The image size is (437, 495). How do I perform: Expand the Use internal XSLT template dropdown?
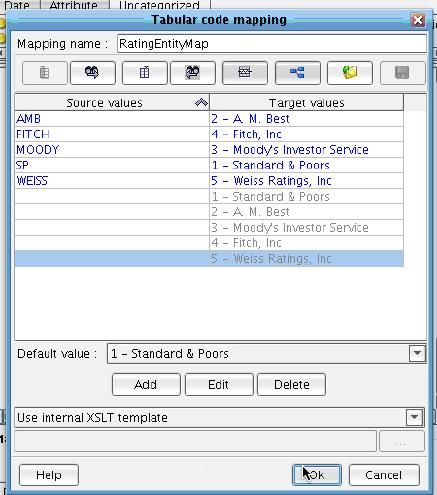[414, 417]
